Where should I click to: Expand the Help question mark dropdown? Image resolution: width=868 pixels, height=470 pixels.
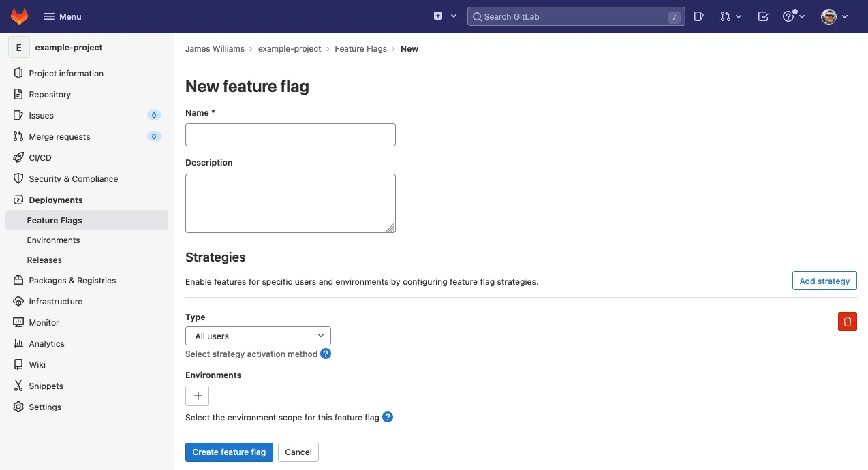pos(794,16)
